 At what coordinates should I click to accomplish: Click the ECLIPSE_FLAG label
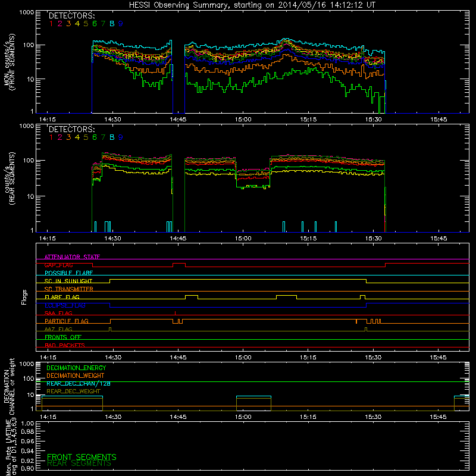[x=65, y=305]
